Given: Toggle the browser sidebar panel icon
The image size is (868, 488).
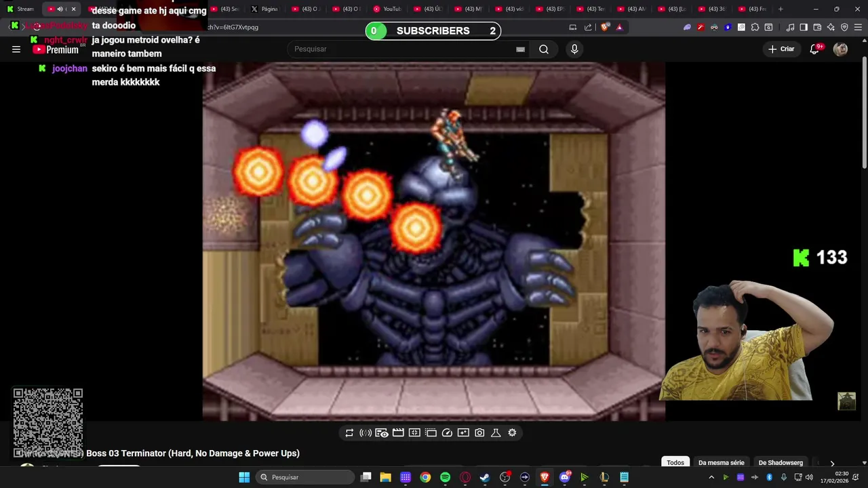Looking at the screenshot, I should click(x=804, y=27).
